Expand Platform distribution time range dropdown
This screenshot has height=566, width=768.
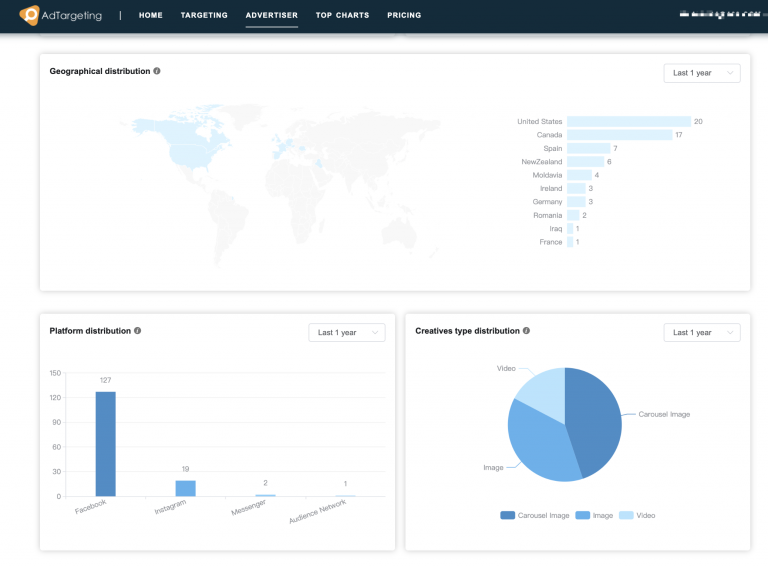347,332
